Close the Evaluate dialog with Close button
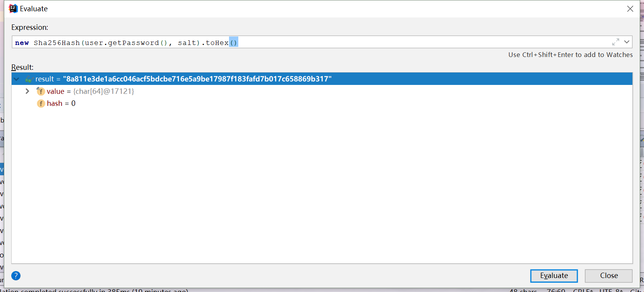This screenshot has height=292, width=644. 609,276
